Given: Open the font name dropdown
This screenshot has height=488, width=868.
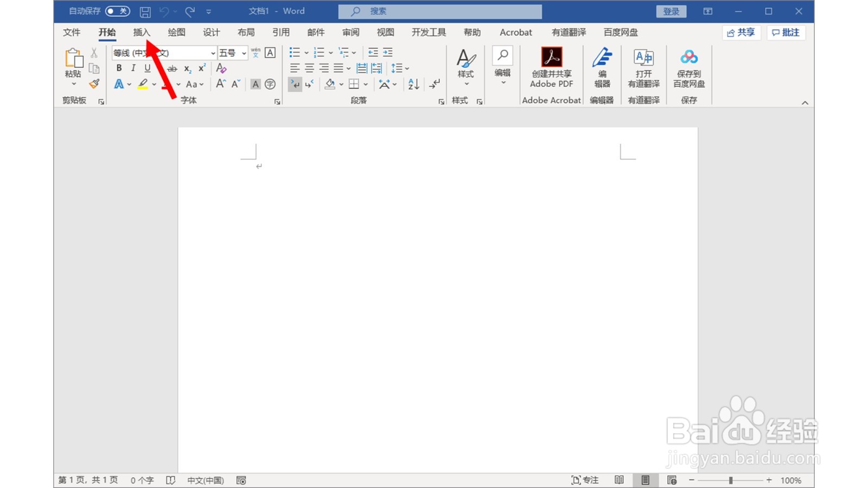Looking at the screenshot, I should pos(213,53).
